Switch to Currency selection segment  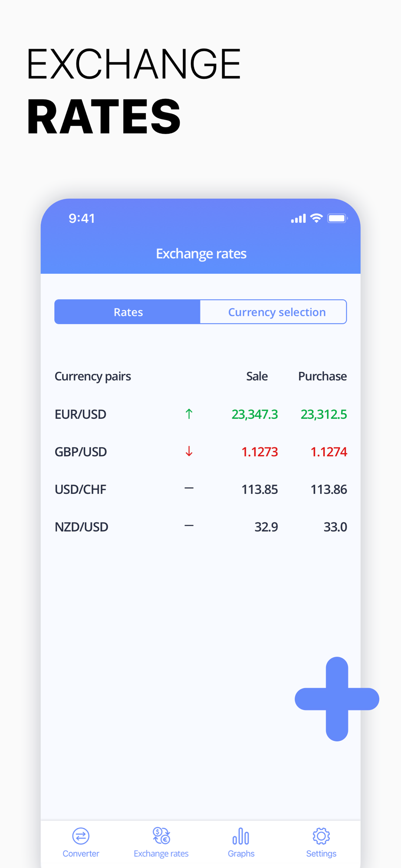(273, 312)
